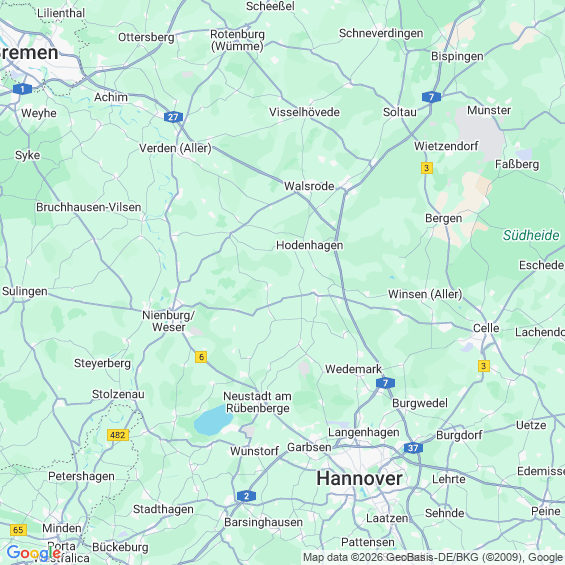The image size is (565, 565).
Task: Click the yellow B3 shield near Wietzendorf
Action: click(427, 168)
